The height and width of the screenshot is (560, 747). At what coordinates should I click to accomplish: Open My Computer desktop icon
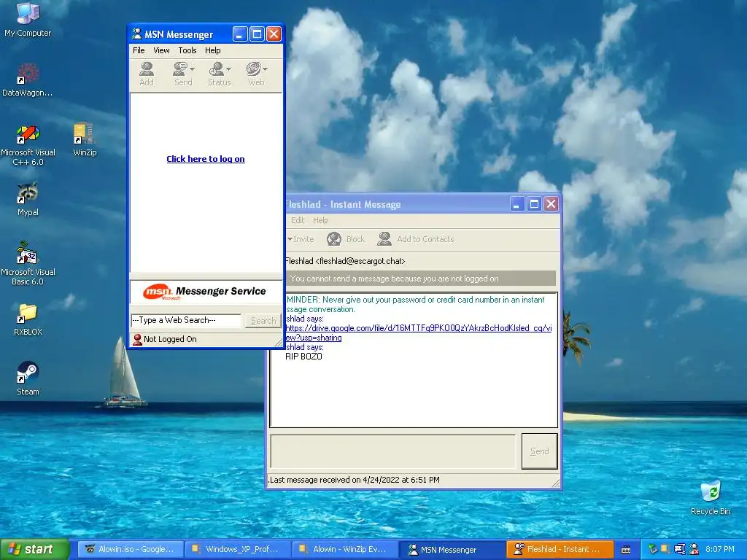click(28, 19)
